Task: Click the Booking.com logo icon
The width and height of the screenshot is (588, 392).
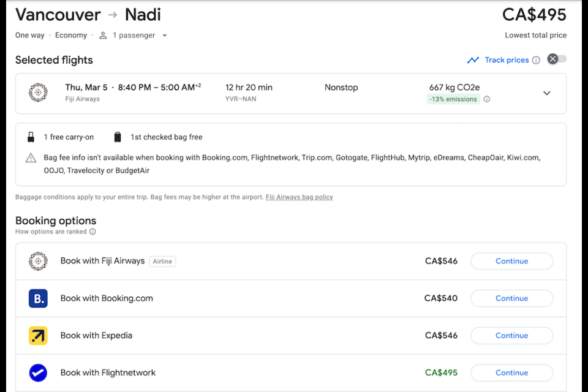Action: [x=38, y=298]
